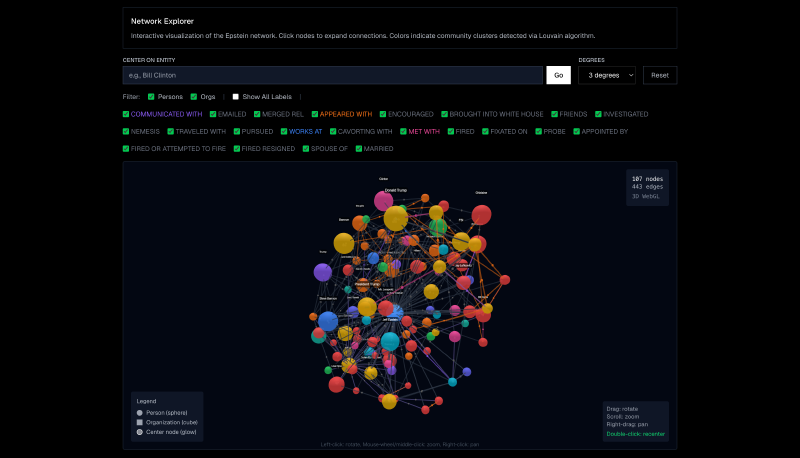This screenshot has height=458, width=800.
Task: Toggle the purple COMMUNICATED WITH edge filter
Action: pyautogui.click(x=126, y=114)
